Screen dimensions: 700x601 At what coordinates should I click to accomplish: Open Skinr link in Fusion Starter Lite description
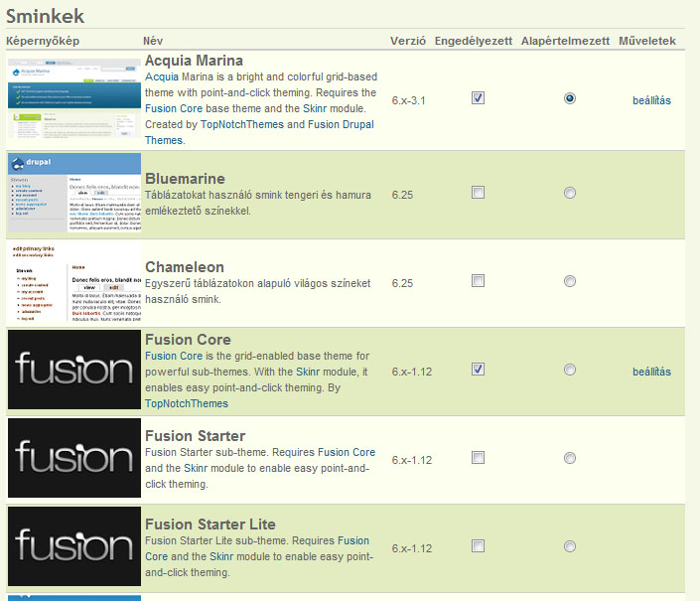(x=221, y=557)
